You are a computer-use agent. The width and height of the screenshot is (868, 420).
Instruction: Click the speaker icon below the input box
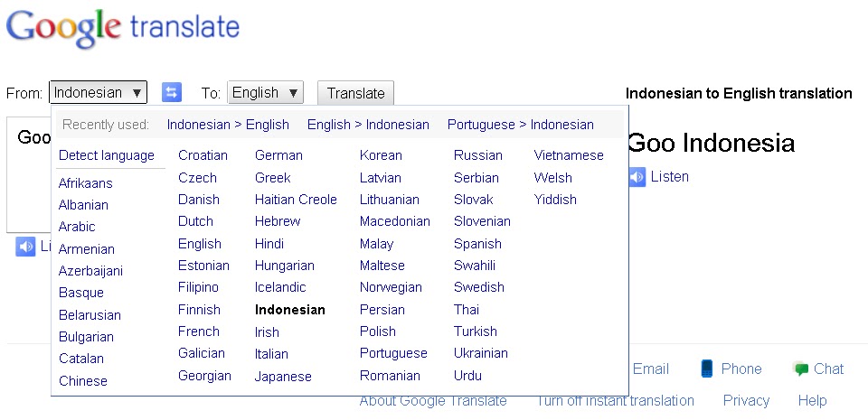(x=25, y=247)
